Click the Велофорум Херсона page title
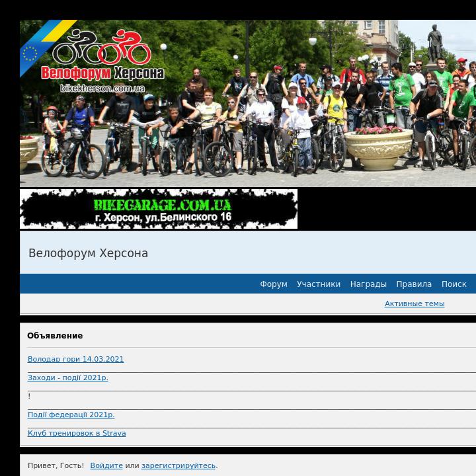Image resolution: width=476 pixels, height=476 pixels. pyautogui.click(x=88, y=253)
